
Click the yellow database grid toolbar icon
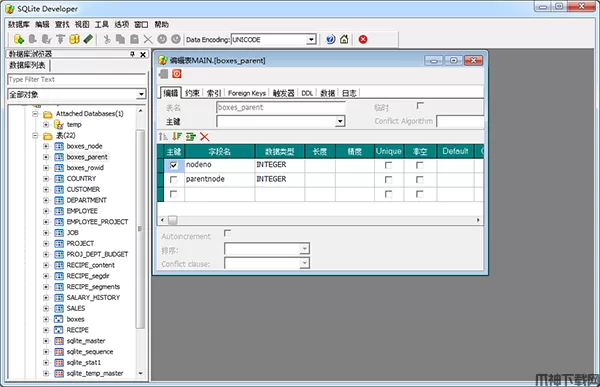click(x=74, y=39)
